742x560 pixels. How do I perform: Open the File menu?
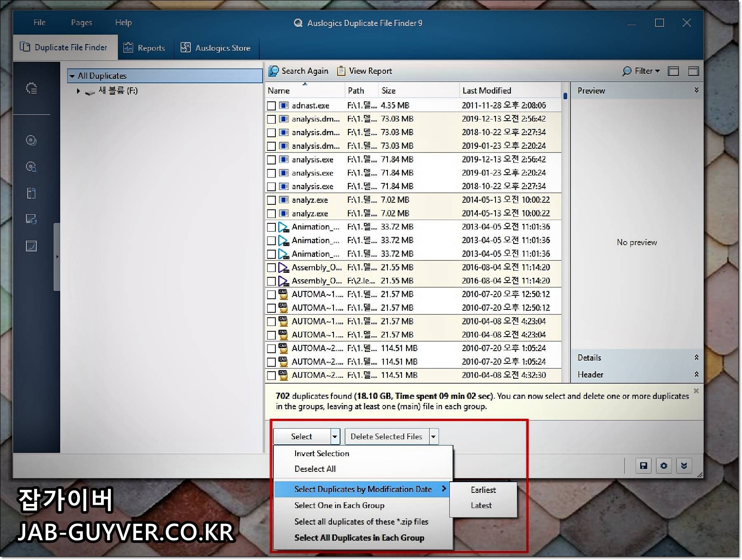(x=40, y=23)
